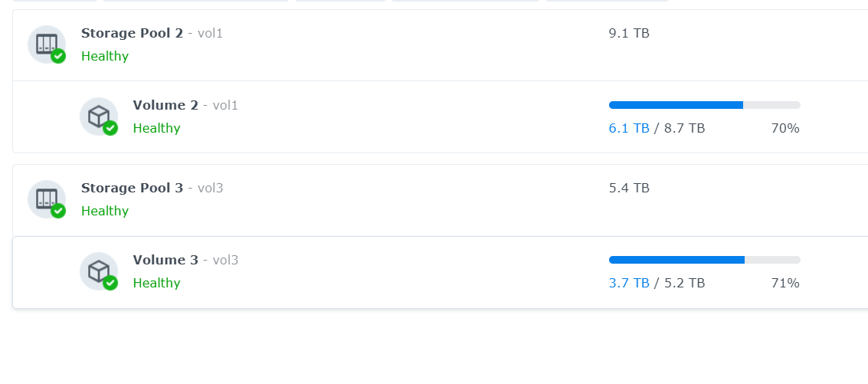Viewport: 868px width, 384px height.
Task: Click green check badge on Storage Pool 2 icon
Action: coord(58,56)
